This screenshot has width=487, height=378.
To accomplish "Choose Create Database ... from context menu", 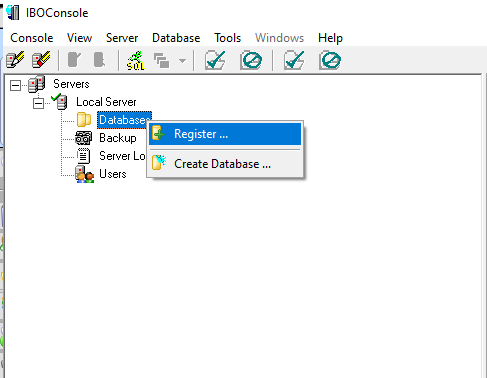I will tap(225, 164).
